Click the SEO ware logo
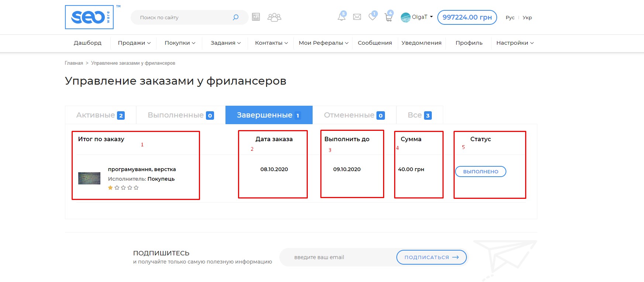The height and width of the screenshot is (282, 644). 89,17
